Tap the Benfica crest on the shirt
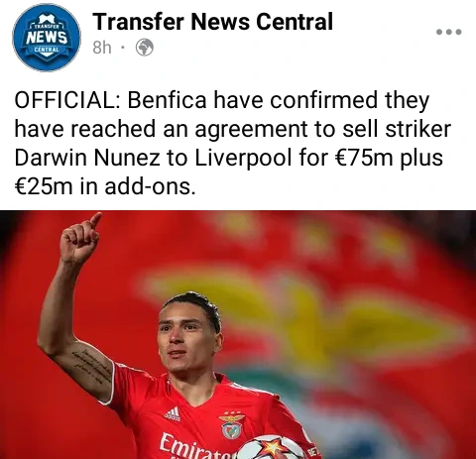Viewport: 476px width, 459px height. pos(231,425)
